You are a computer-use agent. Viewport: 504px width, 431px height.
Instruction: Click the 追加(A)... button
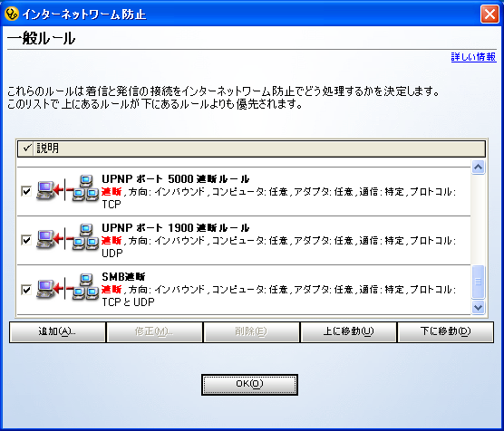57,332
